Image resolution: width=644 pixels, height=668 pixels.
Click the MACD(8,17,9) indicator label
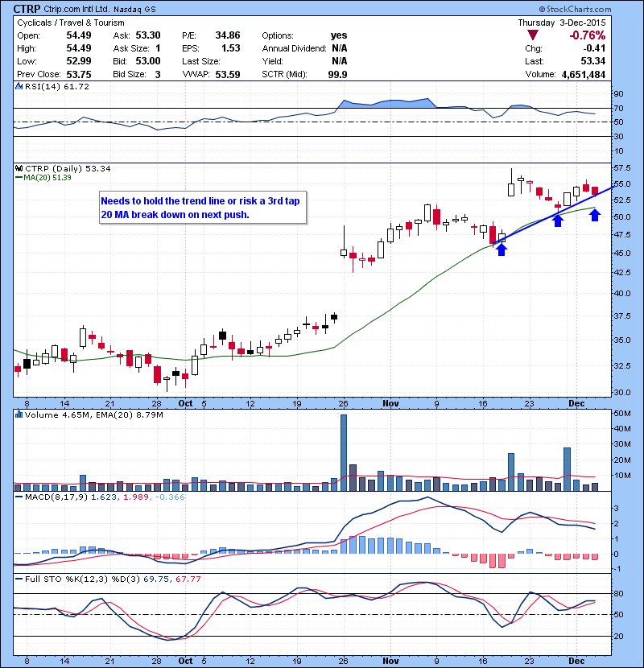56,497
